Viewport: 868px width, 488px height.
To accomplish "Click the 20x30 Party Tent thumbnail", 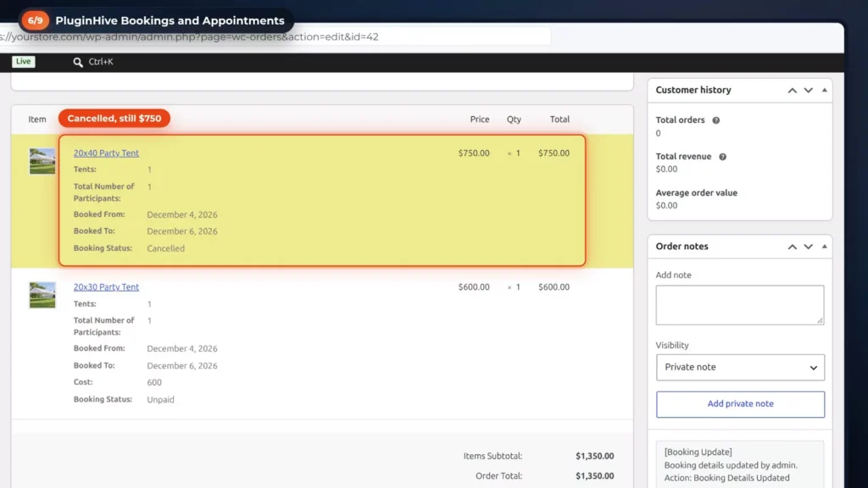I will (x=42, y=295).
